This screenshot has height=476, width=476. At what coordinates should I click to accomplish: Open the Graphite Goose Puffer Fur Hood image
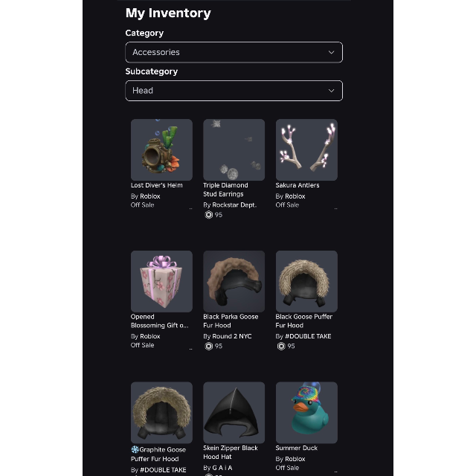coord(161,413)
